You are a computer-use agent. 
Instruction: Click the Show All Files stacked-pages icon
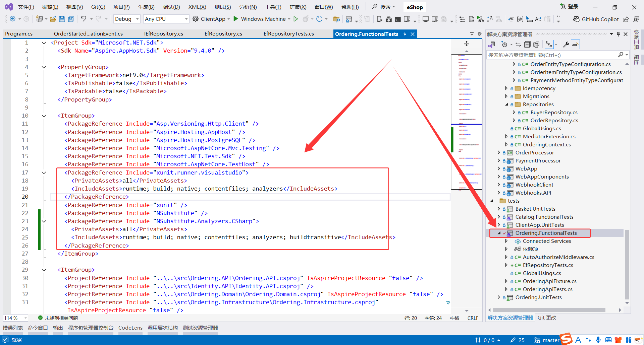click(536, 45)
